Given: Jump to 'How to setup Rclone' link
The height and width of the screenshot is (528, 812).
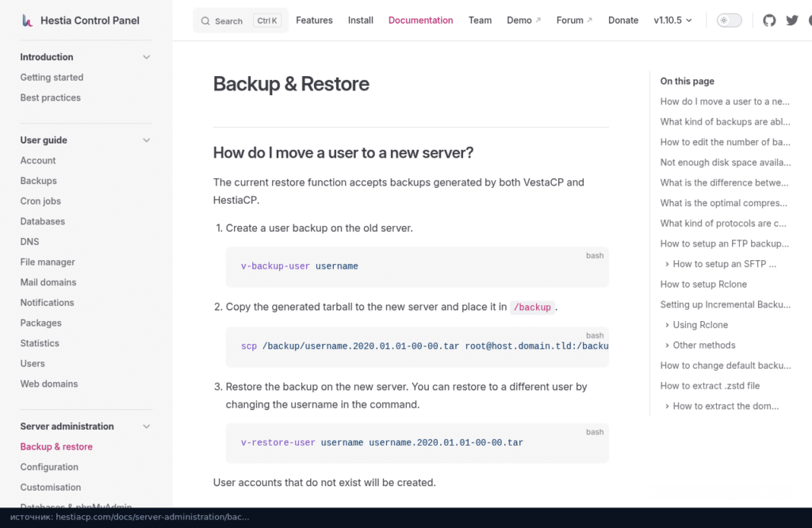Looking at the screenshot, I should [x=703, y=284].
